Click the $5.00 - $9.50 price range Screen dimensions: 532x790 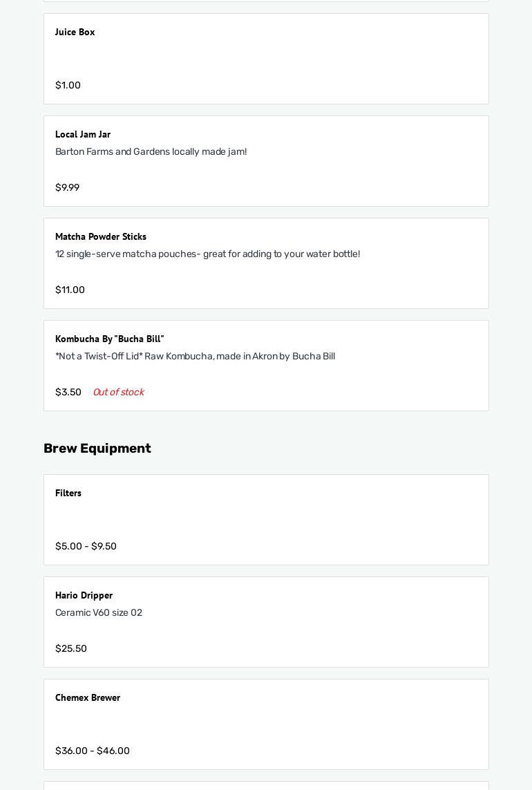(x=86, y=546)
